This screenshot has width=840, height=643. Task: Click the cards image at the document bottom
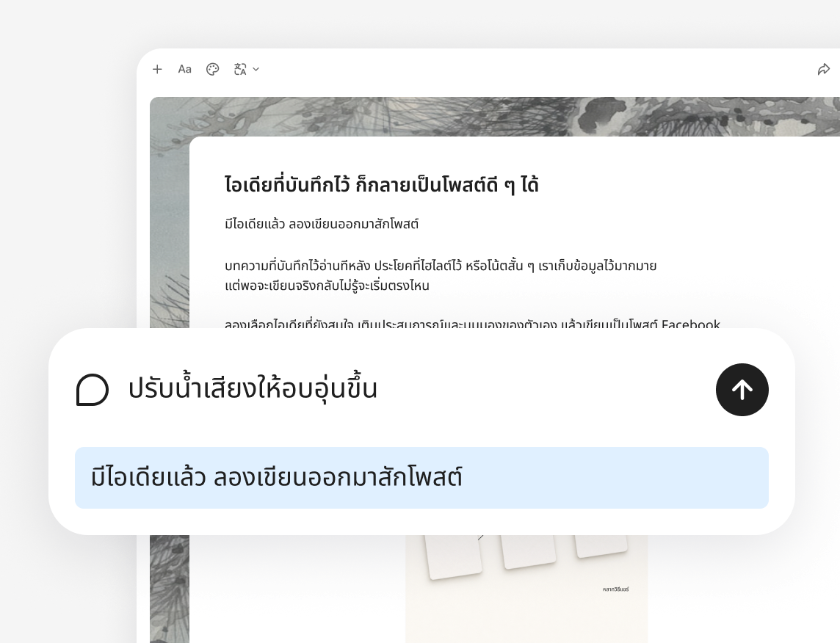(x=526, y=589)
